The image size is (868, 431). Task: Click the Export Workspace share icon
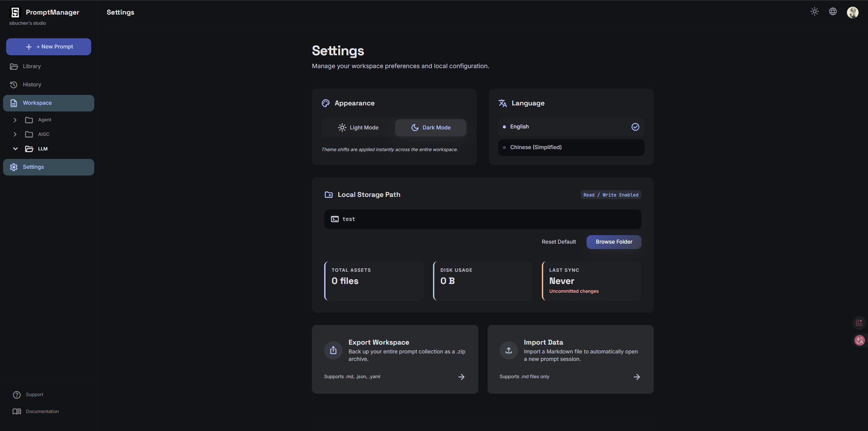pos(333,350)
